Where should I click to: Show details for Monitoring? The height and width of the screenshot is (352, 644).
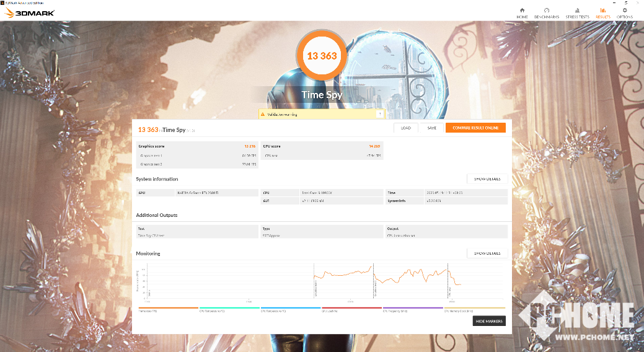pyautogui.click(x=487, y=253)
